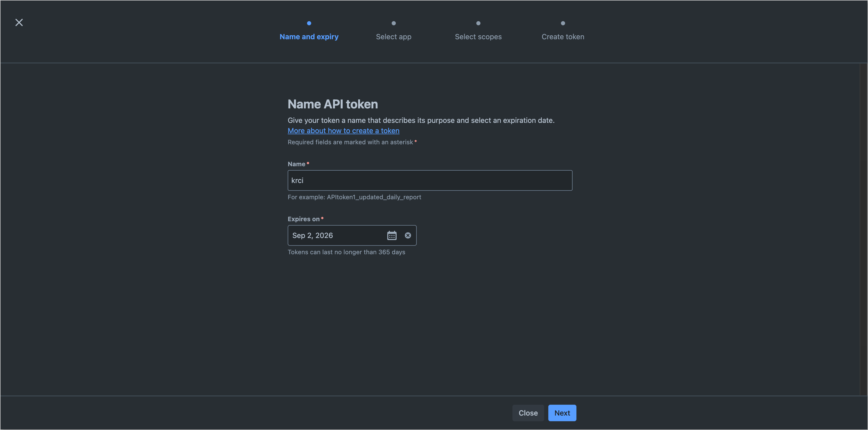
Task: Click the Name field label
Action: coord(296,164)
